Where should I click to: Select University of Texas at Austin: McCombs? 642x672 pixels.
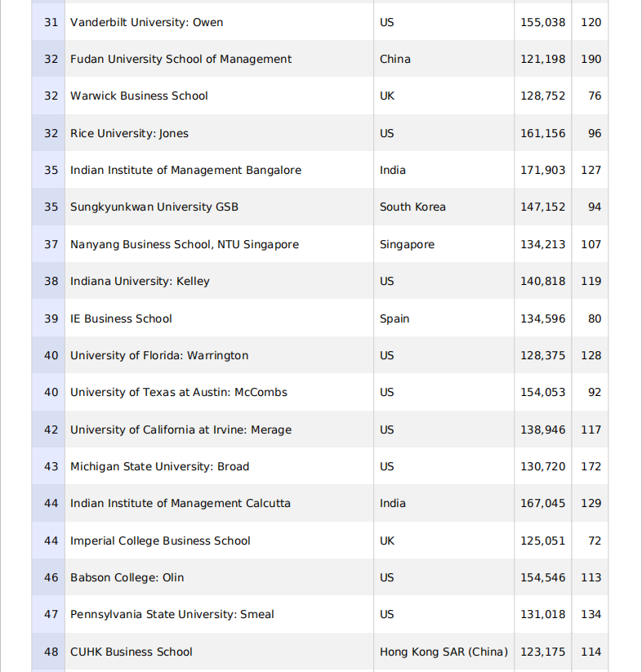click(179, 392)
